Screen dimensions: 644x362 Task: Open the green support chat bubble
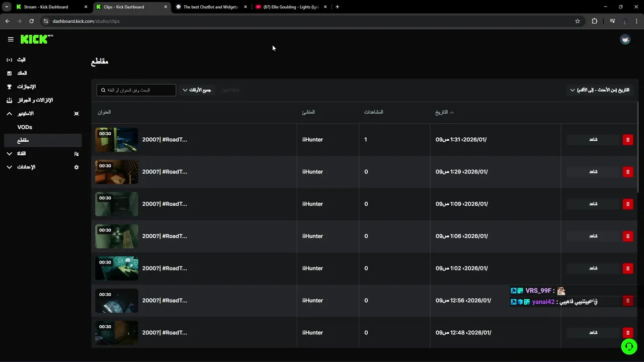point(629,346)
